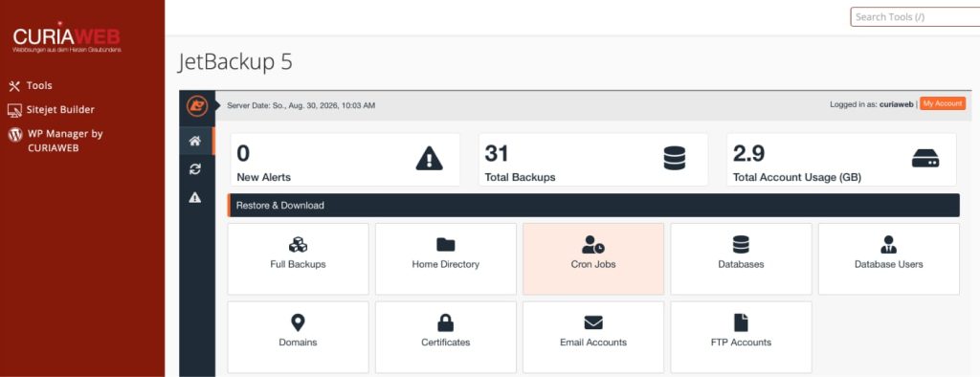Open the JetBackup queue refresh icon
Viewport: 980px width, 377px height.
(195, 168)
